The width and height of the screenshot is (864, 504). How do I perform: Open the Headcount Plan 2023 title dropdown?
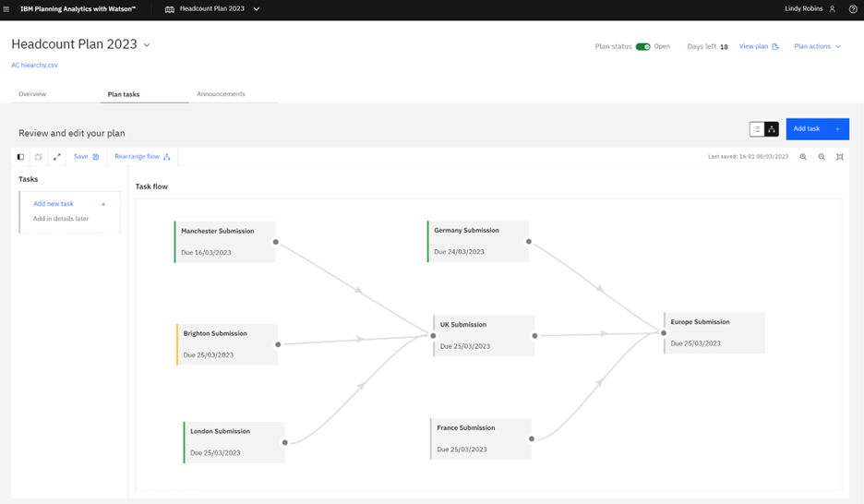[x=147, y=45]
